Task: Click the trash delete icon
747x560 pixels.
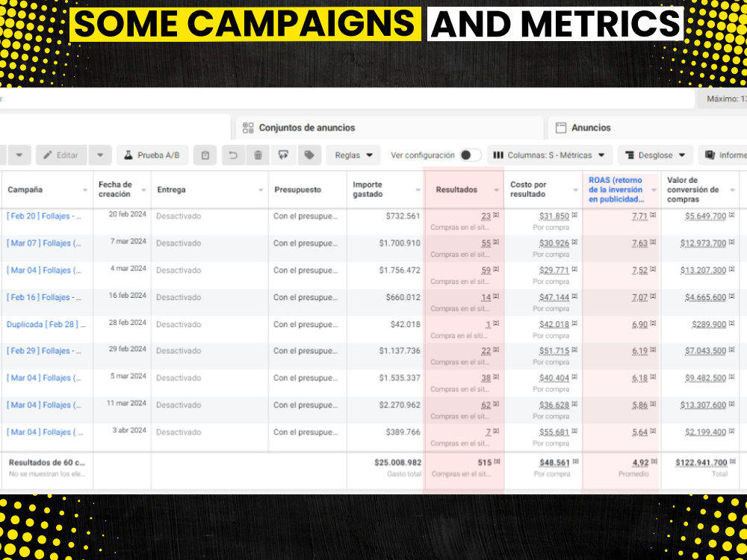Action: click(x=258, y=155)
